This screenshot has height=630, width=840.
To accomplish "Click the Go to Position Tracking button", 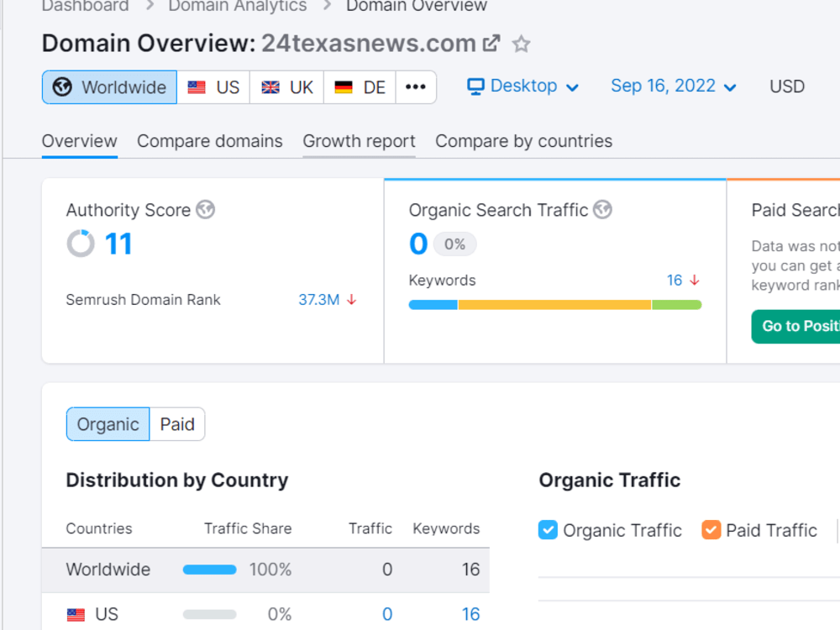I will click(x=795, y=326).
